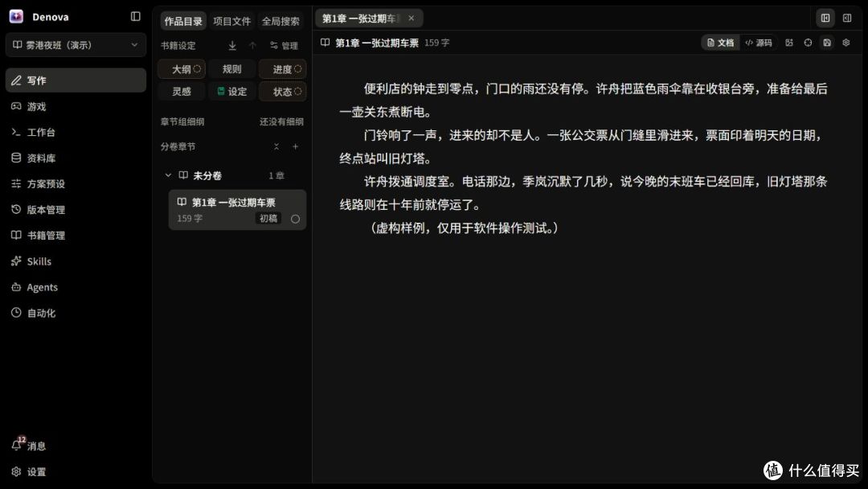
Task: Click the 章节组细纲 label
Action: pyautogui.click(x=182, y=121)
